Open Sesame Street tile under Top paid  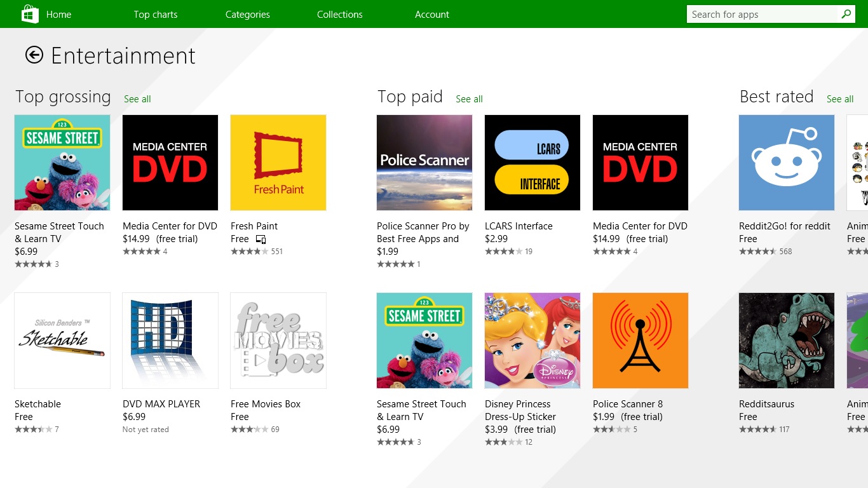point(424,341)
